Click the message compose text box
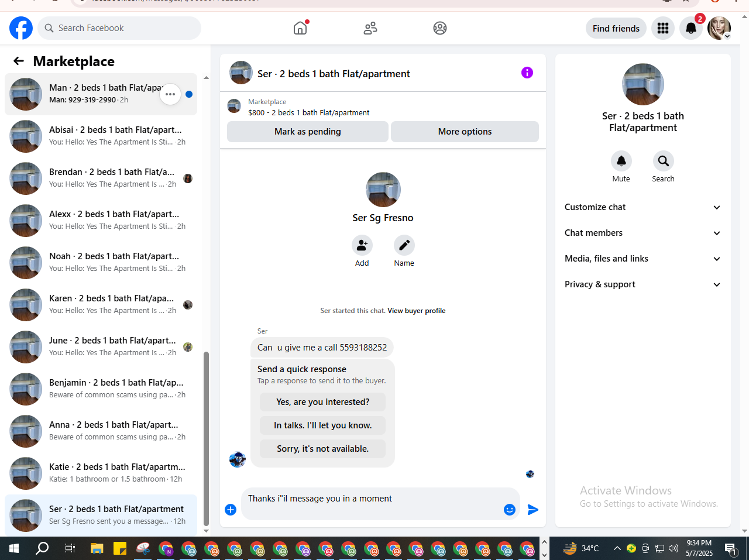Image resolution: width=749 pixels, height=560 pixels. point(372,503)
